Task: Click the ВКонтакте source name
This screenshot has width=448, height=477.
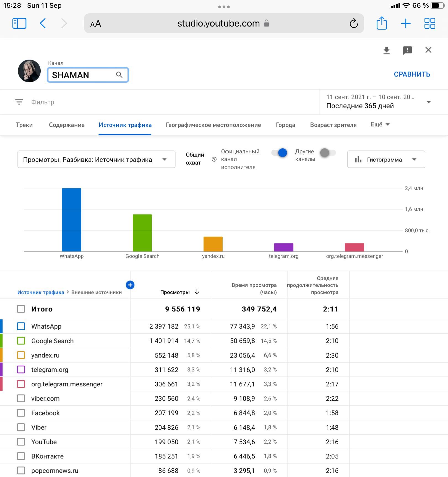Action: (x=47, y=456)
